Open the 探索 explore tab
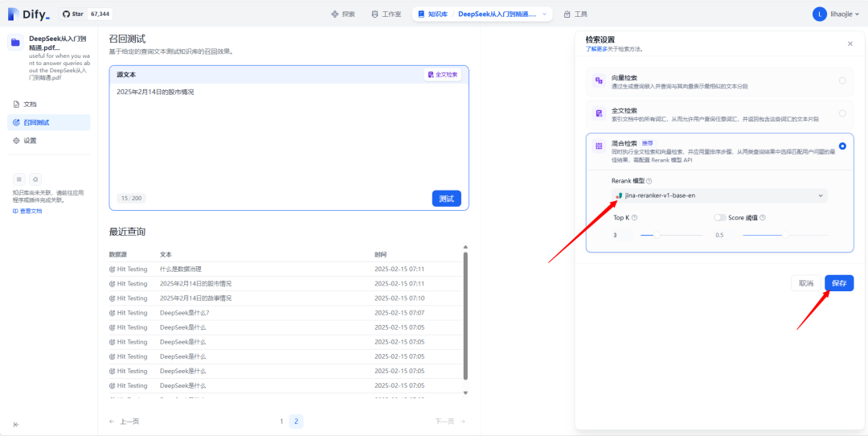This screenshot has width=868, height=436. coord(342,14)
